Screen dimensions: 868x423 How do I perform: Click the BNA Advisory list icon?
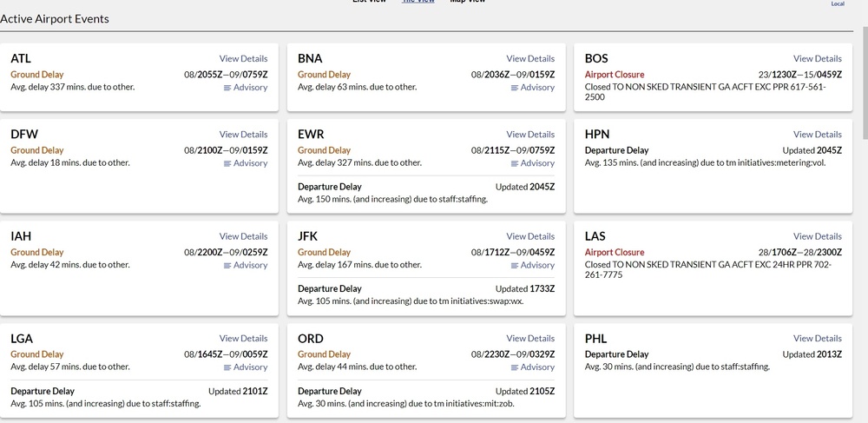point(515,88)
